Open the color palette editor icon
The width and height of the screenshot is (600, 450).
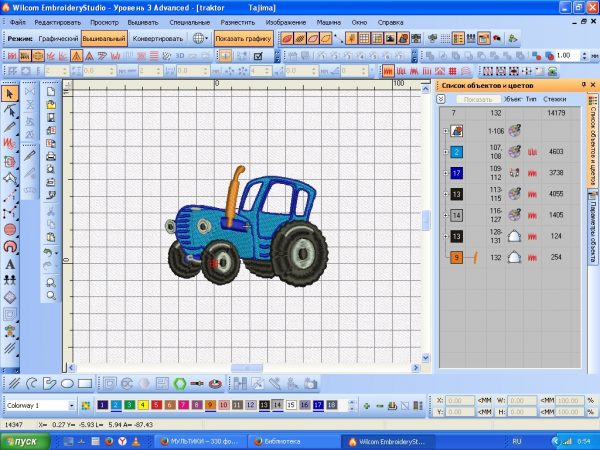click(x=85, y=406)
